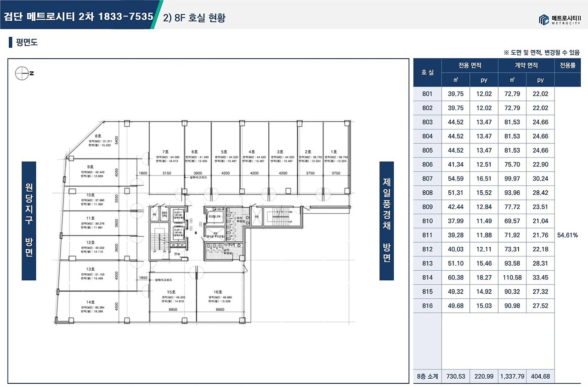Select room 808 row label

pos(427,193)
